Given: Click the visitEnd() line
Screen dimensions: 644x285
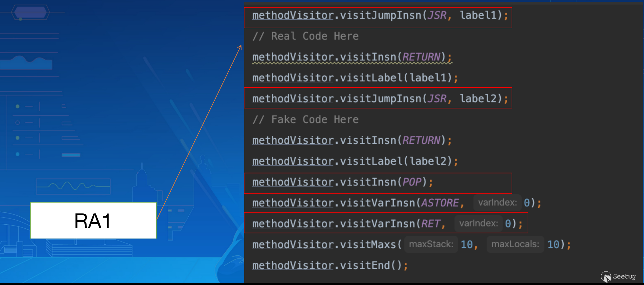Looking at the screenshot, I should (330, 266).
